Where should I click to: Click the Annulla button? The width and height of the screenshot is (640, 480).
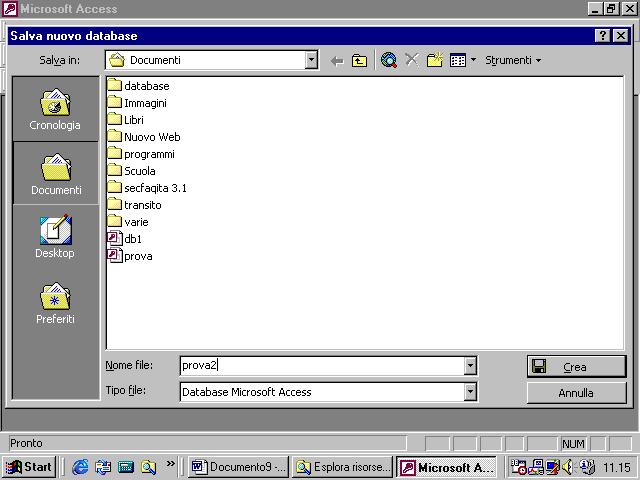pos(576,393)
